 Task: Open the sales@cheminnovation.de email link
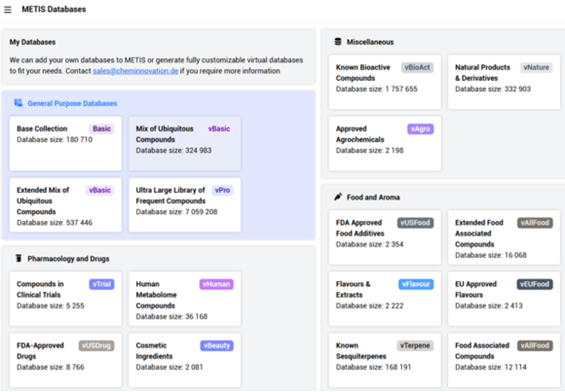pyautogui.click(x=135, y=71)
